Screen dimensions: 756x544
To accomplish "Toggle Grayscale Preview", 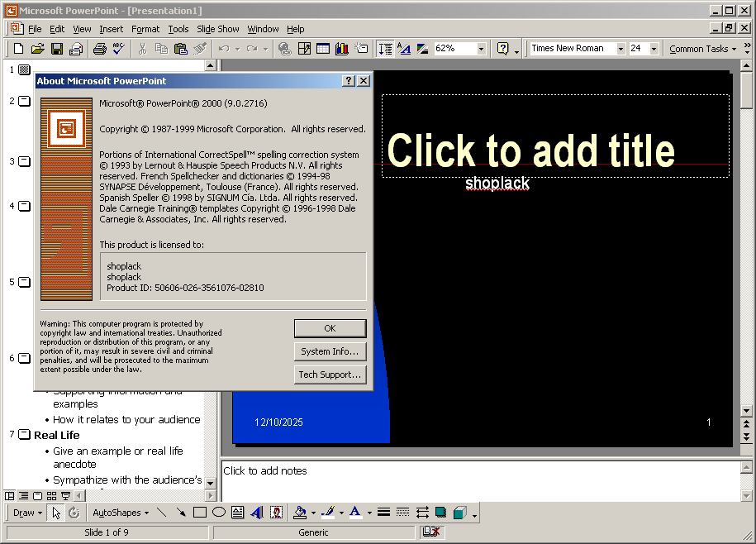I will click(x=422, y=49).
